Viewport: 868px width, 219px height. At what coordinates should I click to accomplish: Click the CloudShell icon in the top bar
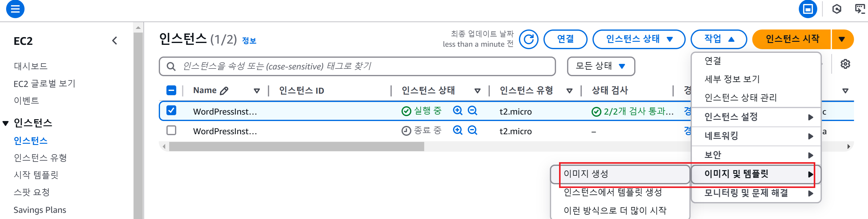click(808, 9)
